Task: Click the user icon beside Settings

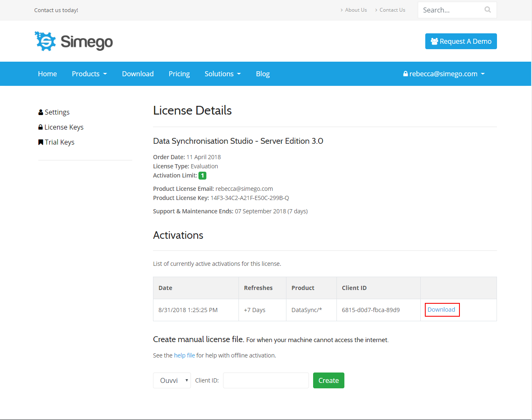Action: [x=41, y=112]
